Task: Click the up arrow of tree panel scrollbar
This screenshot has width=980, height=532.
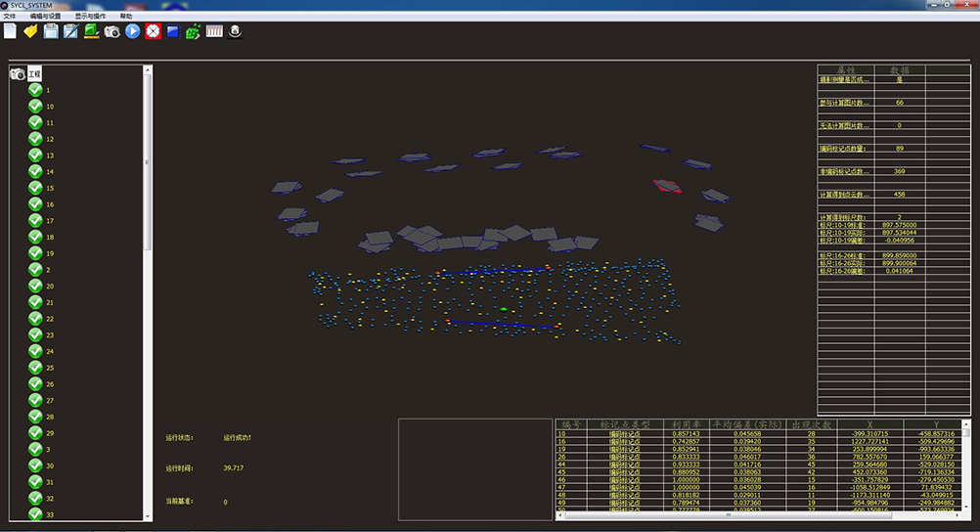Action: pos(148,70)
